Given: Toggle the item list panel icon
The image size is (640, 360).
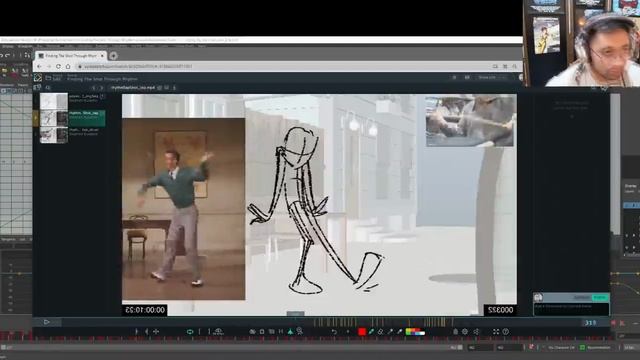Looking at the screenshot, I should [38, 87].
